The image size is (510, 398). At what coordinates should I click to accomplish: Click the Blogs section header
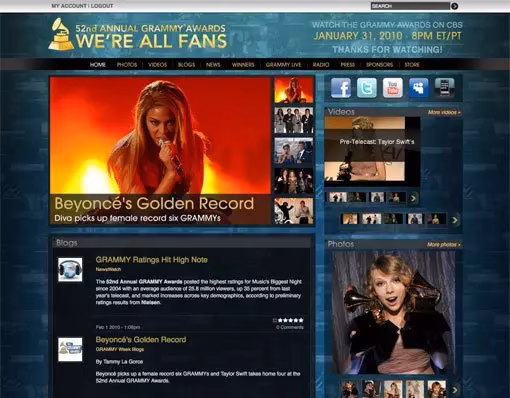pos(67,243)
